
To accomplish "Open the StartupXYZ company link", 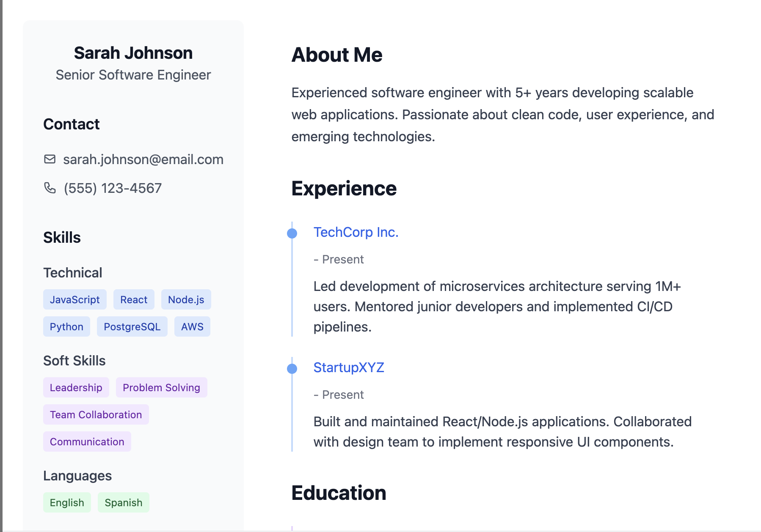I will (x=349, y=367).
